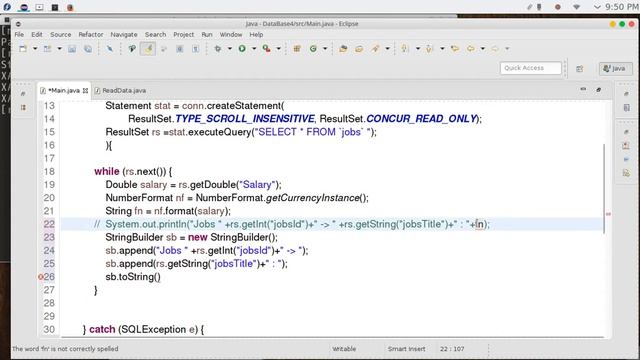Minimize the editor area icon
Image resolution: width=640 pixels, height=360 pixels.
coord(583,89)
